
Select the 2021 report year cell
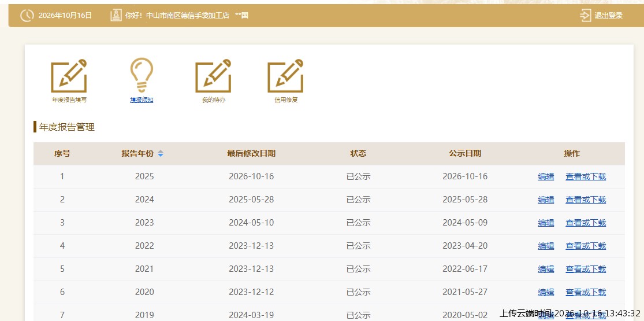coord(144,269)
